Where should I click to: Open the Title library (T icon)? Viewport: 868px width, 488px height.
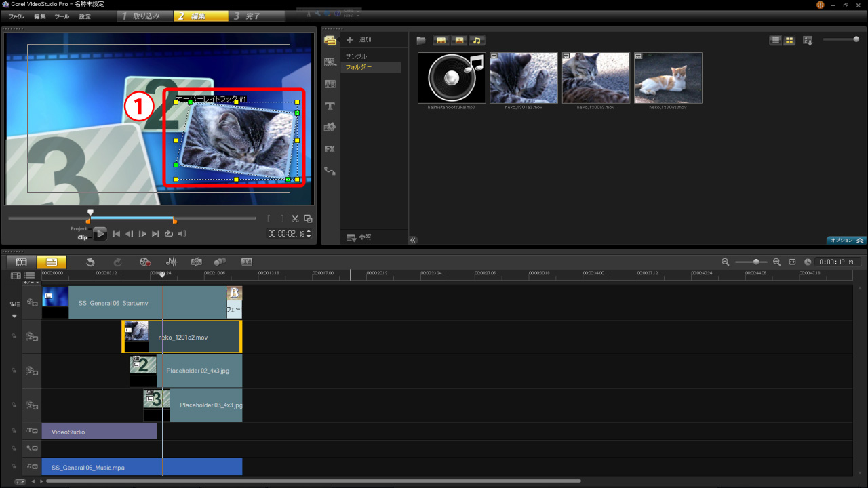pyautogui.click(x=330, y=106)
